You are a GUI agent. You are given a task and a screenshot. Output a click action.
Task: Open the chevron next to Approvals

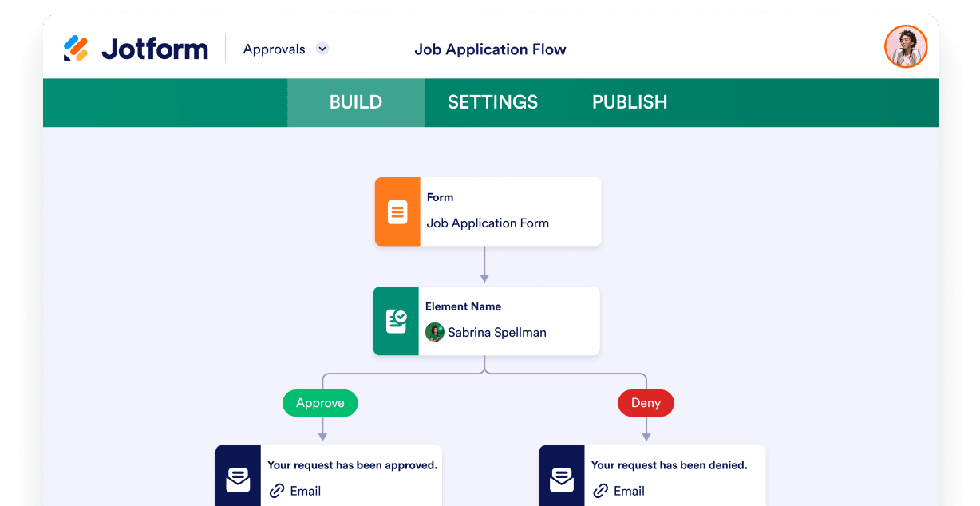(x=322, y=49)
